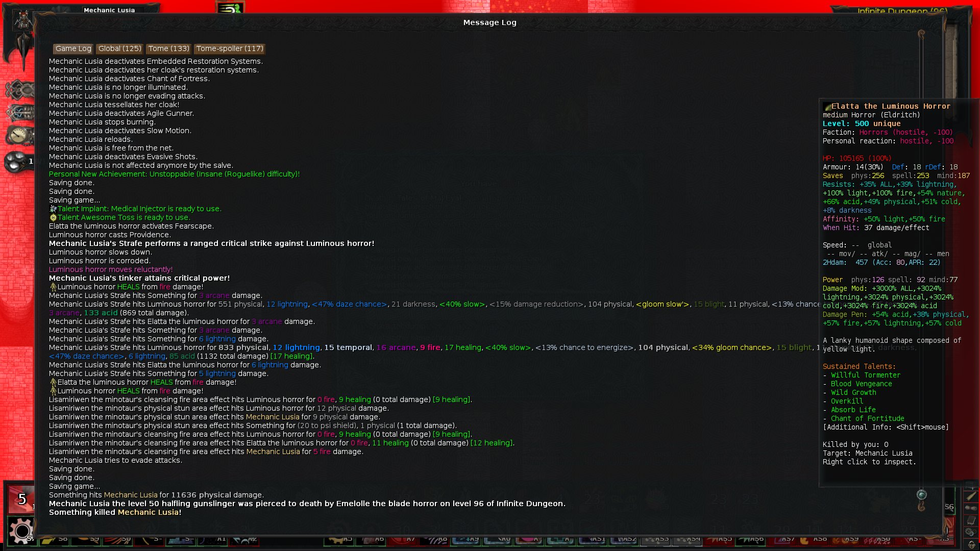The height and width of the screenshot is (551, 980).
Task: Click Mechanic Lusia's character portrait
Action: [23, 20]
